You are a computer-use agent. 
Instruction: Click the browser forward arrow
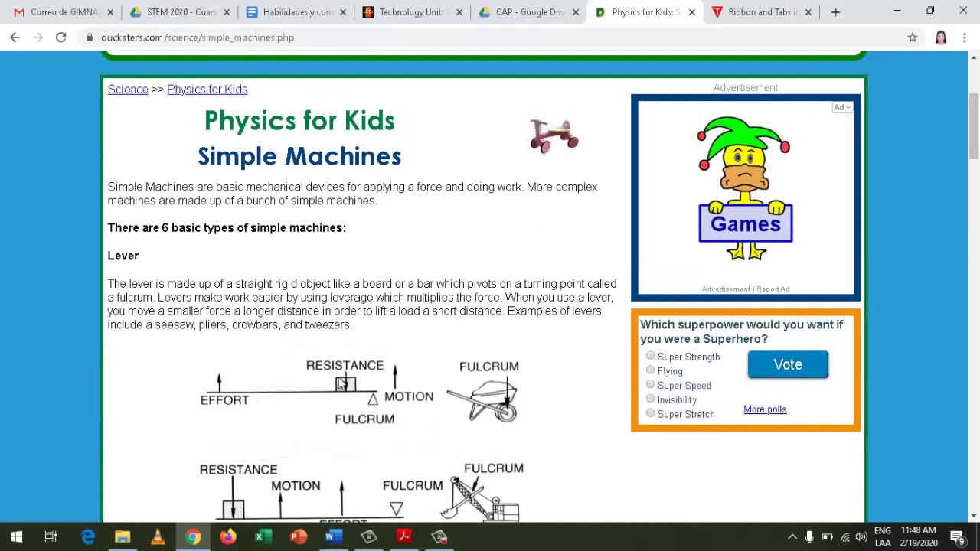point(38,37)
